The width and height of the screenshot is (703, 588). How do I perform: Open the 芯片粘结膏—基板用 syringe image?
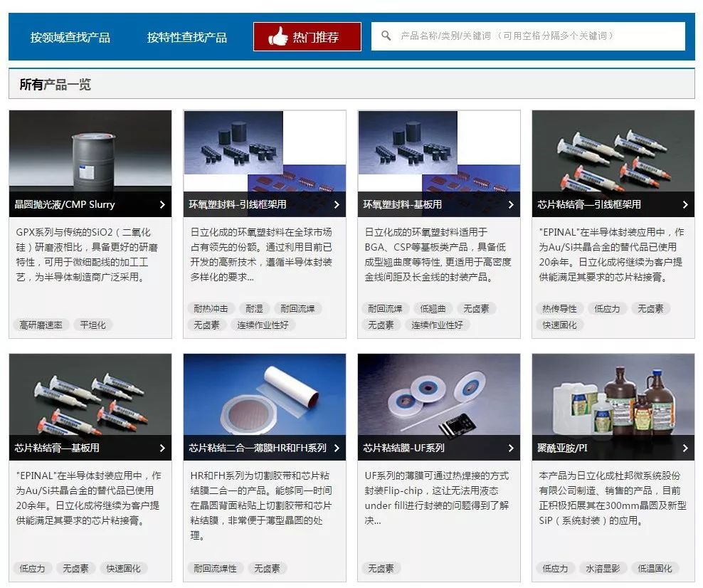coord(90,394)
